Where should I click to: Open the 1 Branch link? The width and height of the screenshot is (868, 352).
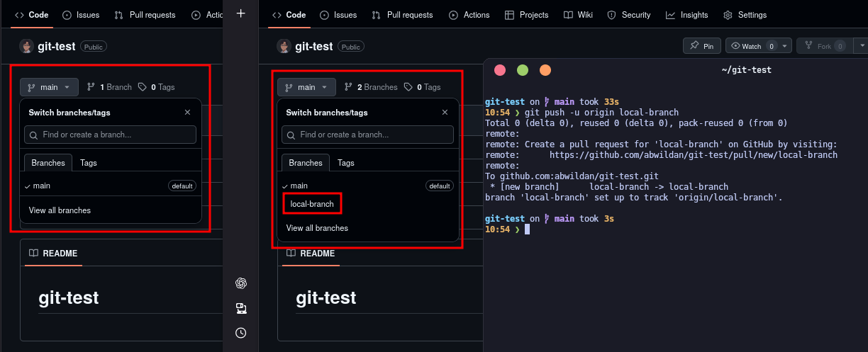(x=109, y=87)
